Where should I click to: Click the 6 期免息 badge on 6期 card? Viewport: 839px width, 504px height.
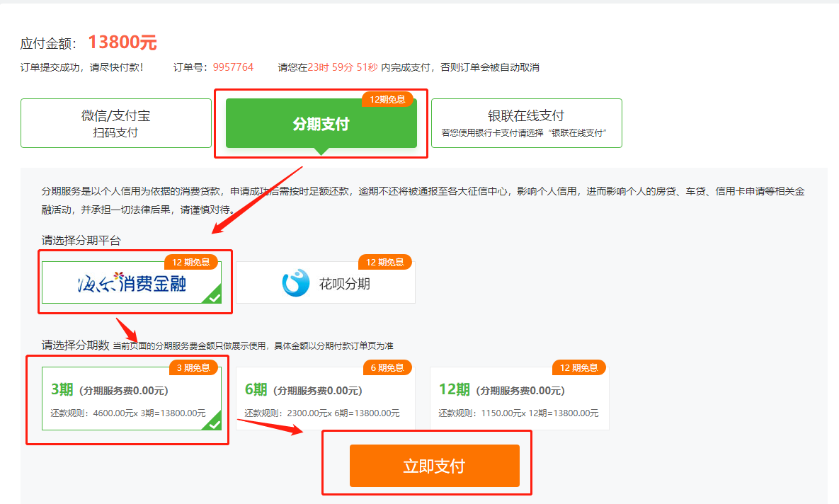(x=387, y=367)
